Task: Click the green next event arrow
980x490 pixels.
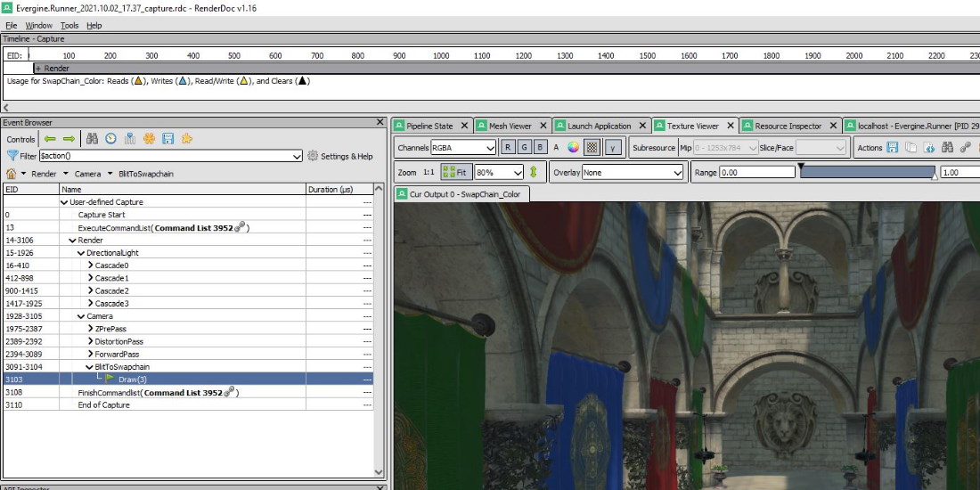Action: tap(69, 139)
